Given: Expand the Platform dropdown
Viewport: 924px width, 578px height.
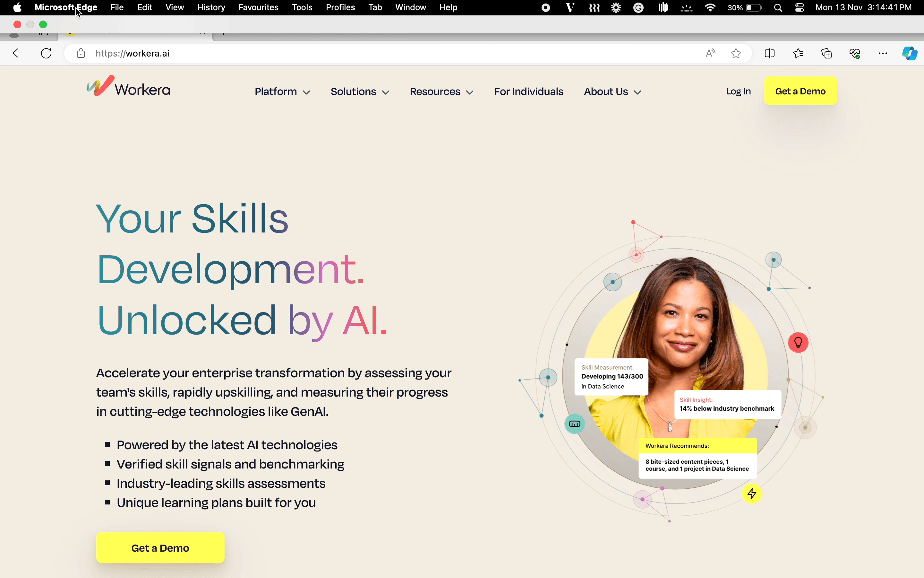Looking at the screenshot, I should (282, 92).
